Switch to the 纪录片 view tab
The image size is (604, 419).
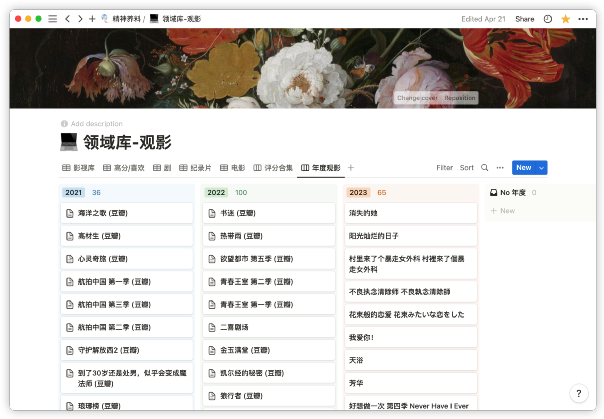pyautogui.click(x=195, y=168)
